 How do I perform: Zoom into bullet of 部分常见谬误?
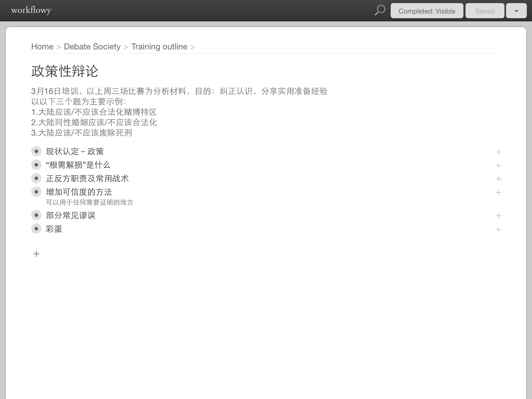pos(36,215)
